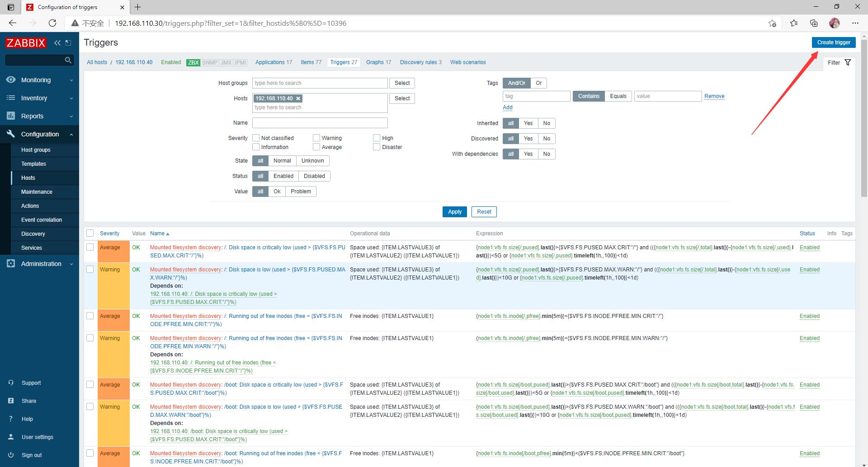Toggle the Filter funnel icon
The image size is (868, 467).
point(848,62)
